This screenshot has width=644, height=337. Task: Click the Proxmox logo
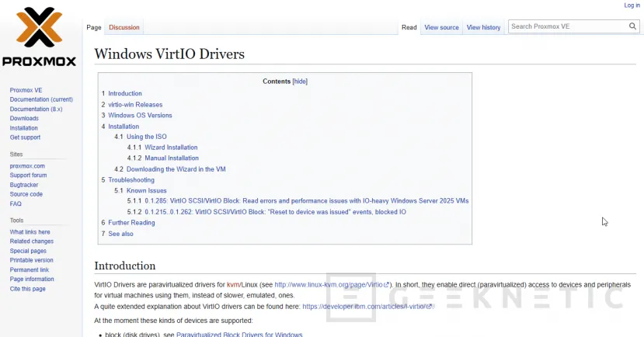coord(39,37)
